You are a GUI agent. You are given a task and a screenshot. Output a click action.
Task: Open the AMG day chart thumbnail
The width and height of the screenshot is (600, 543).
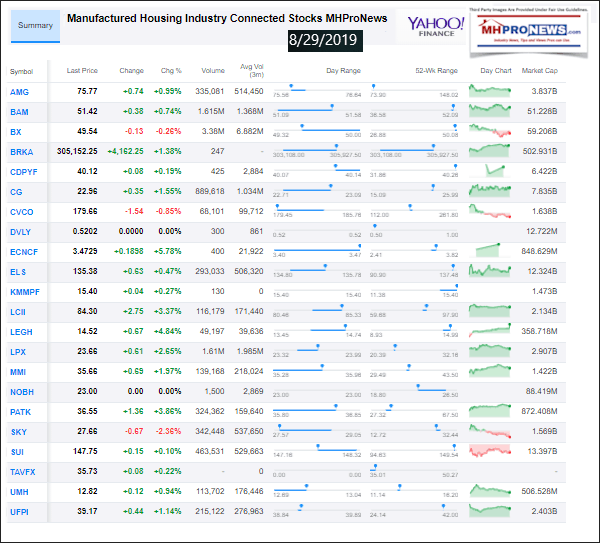[x=490, y=91]
